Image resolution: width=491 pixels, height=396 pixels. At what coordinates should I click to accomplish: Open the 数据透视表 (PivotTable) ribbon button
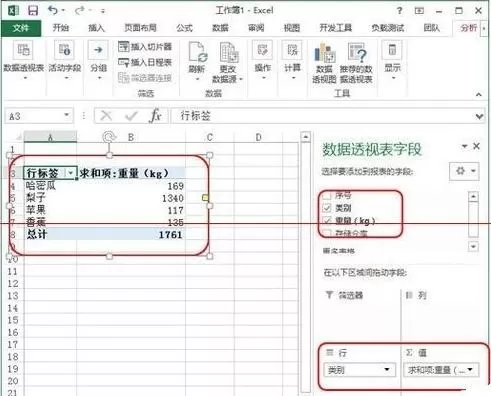24,61
